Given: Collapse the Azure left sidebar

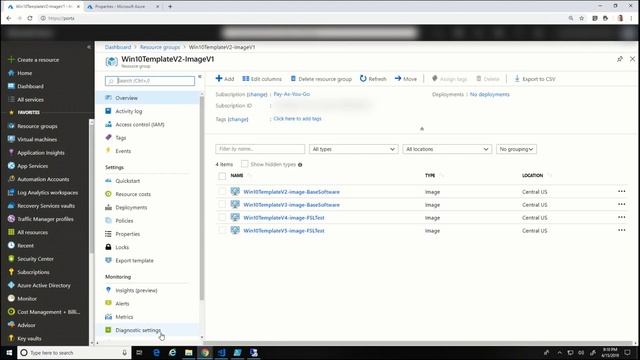Looking at the screenshot, I should [89, 47].
